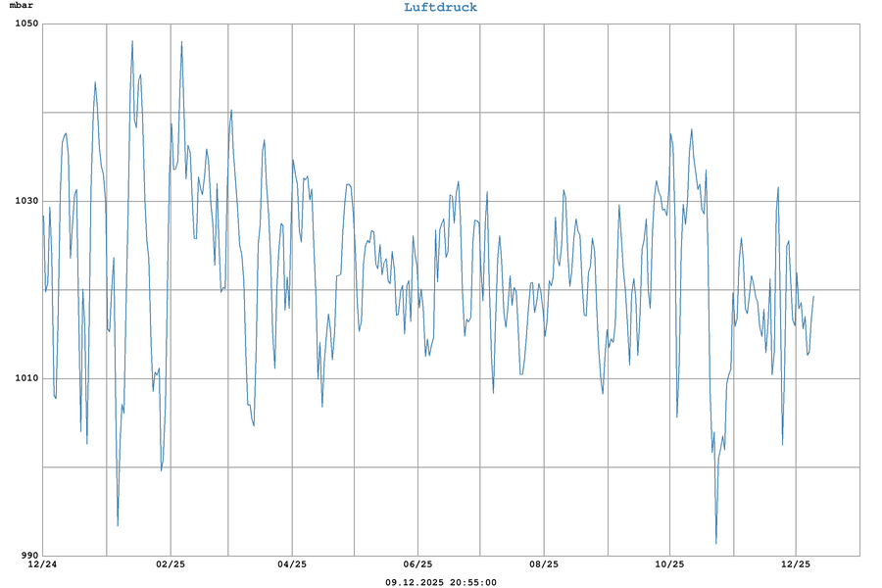This screenshot has width=882, height=588.
Task: Click the 04/25 x-axis date label
Action: click(x=292, y=564)
